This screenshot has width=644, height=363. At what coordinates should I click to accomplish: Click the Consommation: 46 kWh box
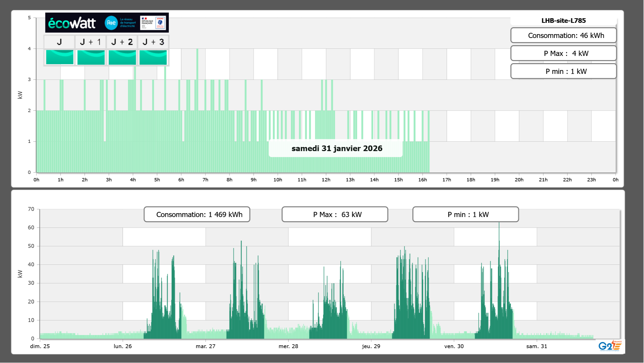[563, 35]
